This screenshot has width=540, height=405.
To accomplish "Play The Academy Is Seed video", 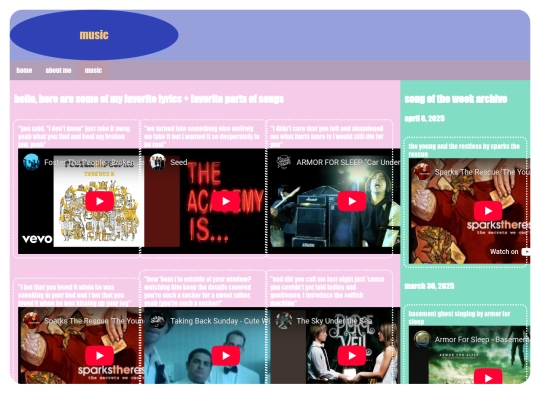I will (x=226, y=201).
